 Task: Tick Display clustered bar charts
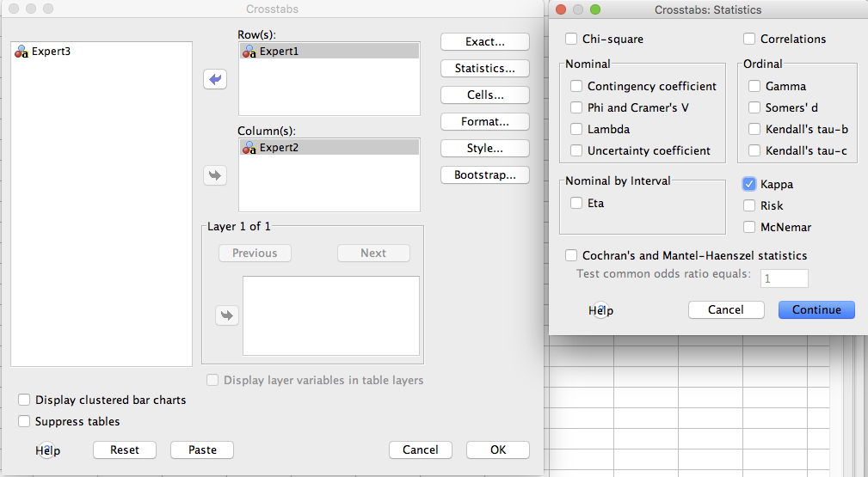click(x=24, y=400)
